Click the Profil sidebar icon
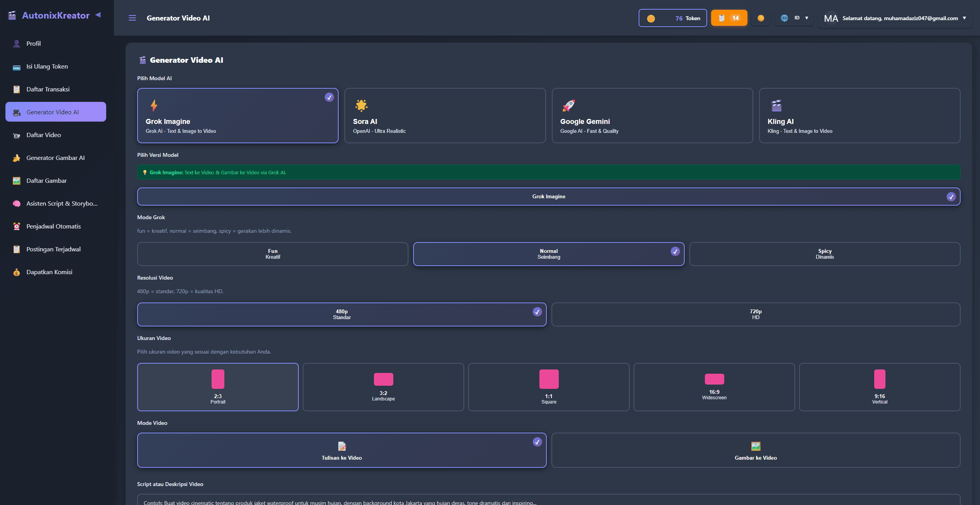 pyautogui.click(x=16, y=43)
